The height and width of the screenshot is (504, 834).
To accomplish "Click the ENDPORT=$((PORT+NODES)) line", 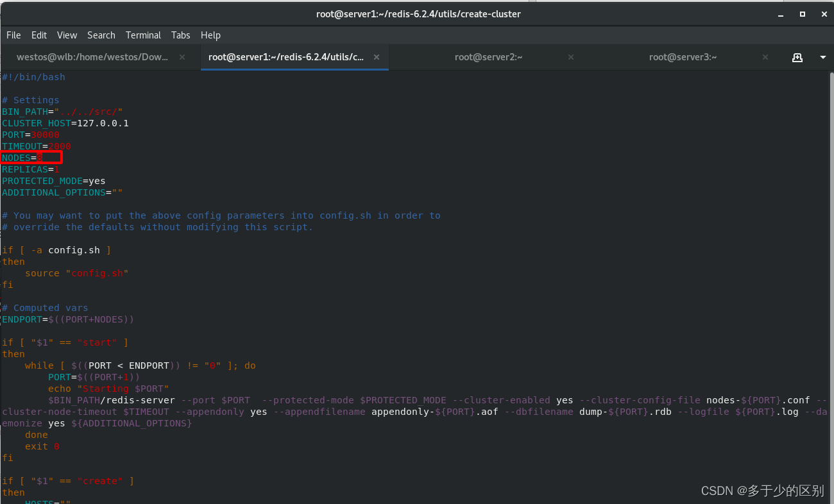I will 68,319.
